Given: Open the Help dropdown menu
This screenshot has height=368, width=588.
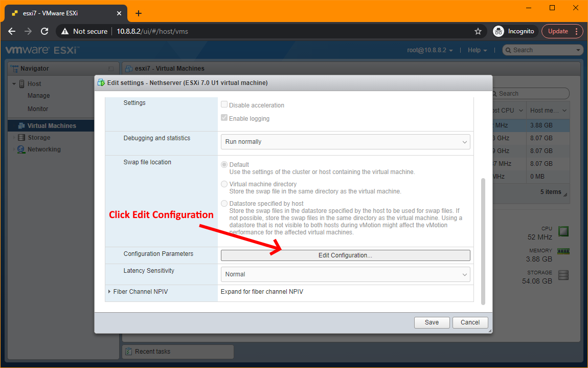Looking at the screenshot, I should pyautogui.click(x=478, y=50).
